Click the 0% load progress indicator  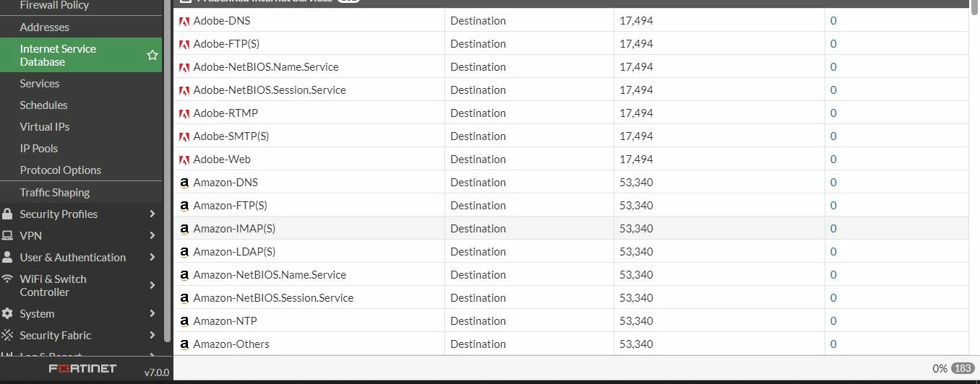[940, 368]
